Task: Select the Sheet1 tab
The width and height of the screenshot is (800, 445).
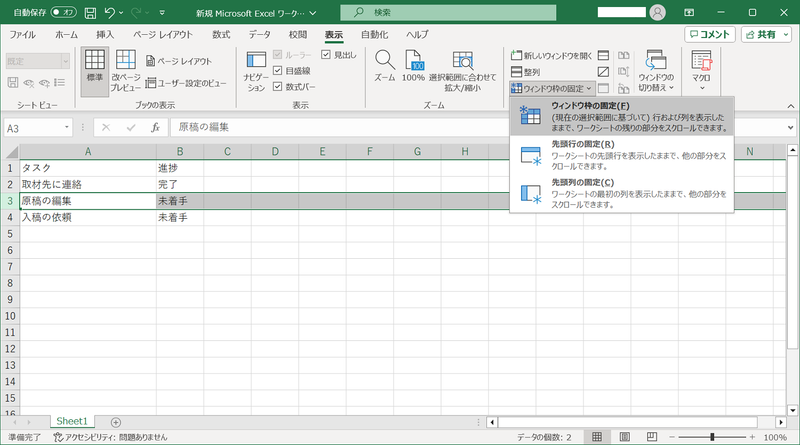Action: coord(72,422)
